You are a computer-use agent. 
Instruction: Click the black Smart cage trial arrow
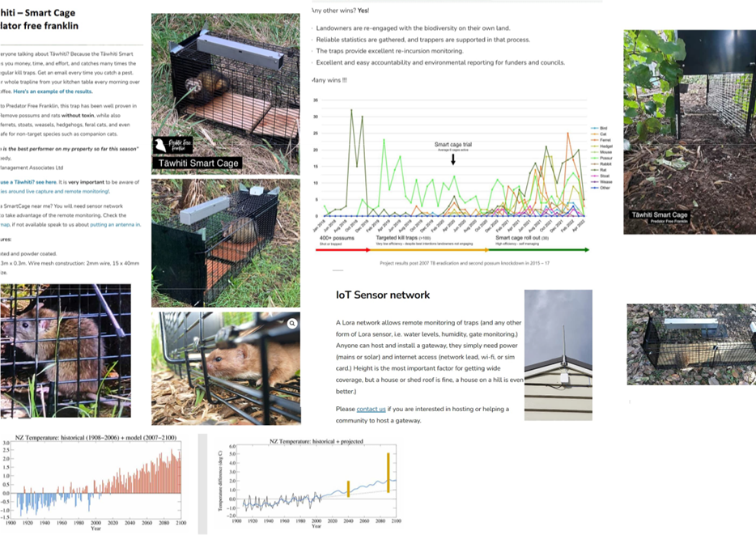click(453, 158)
